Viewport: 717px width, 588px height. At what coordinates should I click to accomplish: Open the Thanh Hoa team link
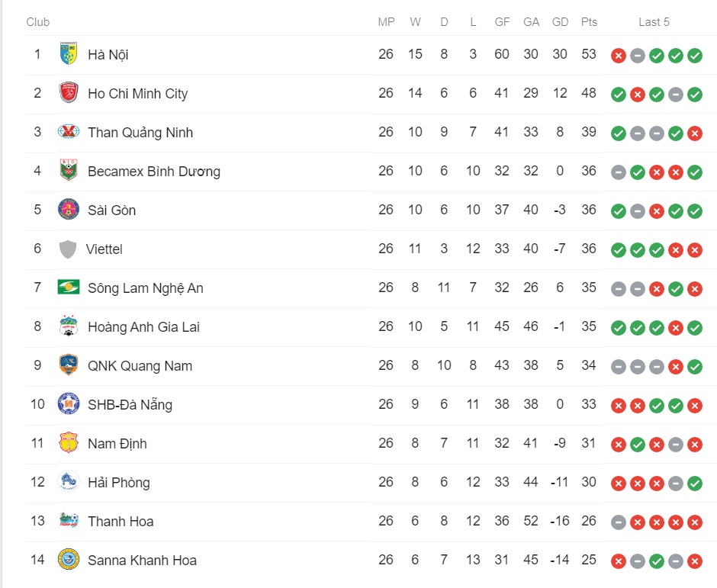point(121,521)
